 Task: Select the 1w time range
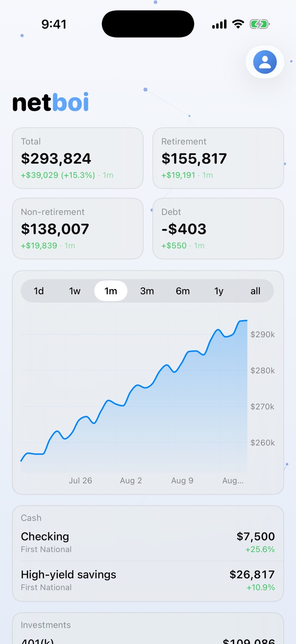coord(75,291)
